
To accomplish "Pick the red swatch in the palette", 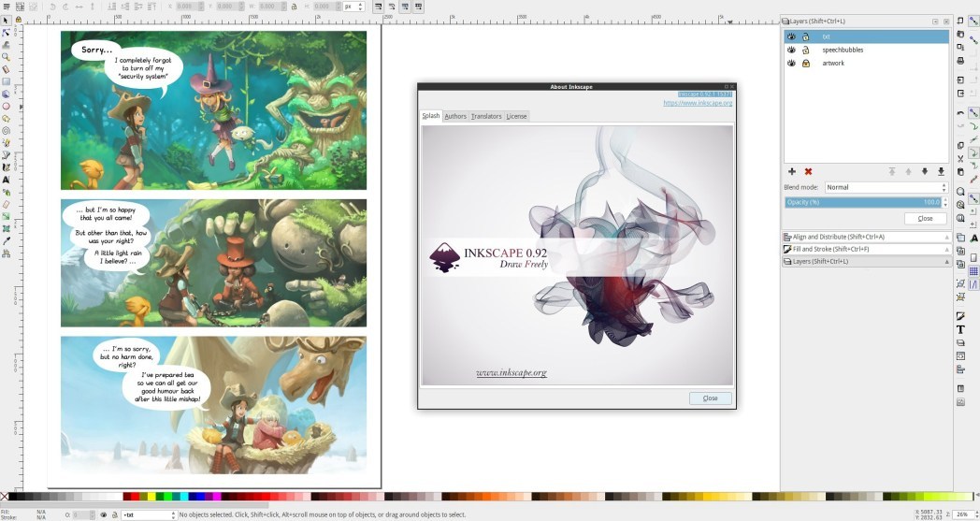I will (x=135, y=497).
